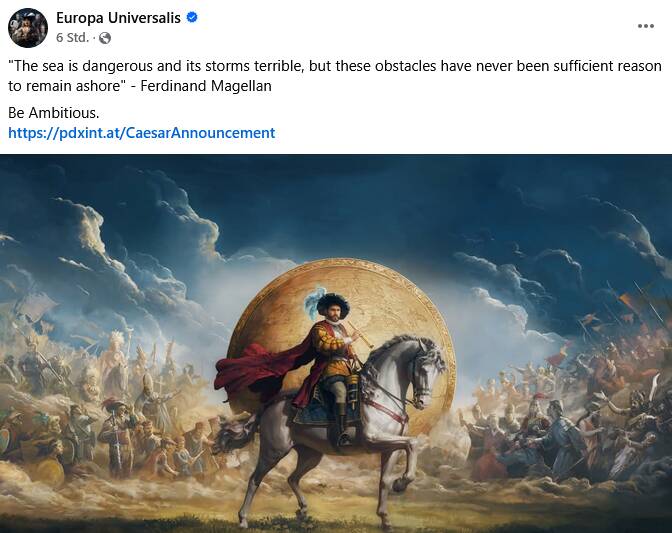Click the horse's raised front leg
This screenshot has height=533, width=672.
point(405,467)
